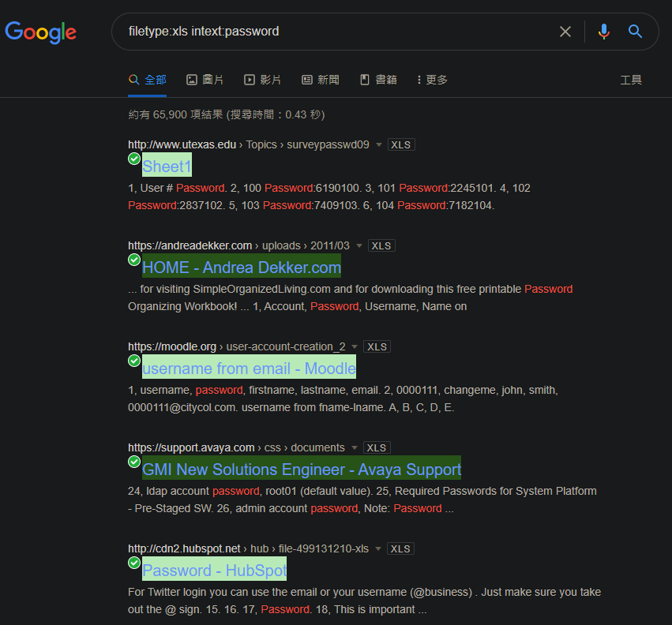
Task: Click the Google logo
Action: (41, 32)
